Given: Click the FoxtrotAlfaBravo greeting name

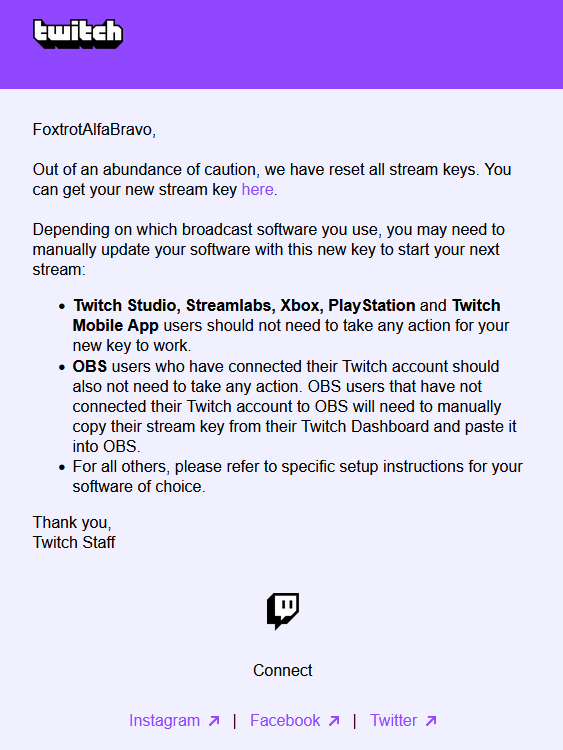Looking at the screenshot, I should tap(92, 130).
